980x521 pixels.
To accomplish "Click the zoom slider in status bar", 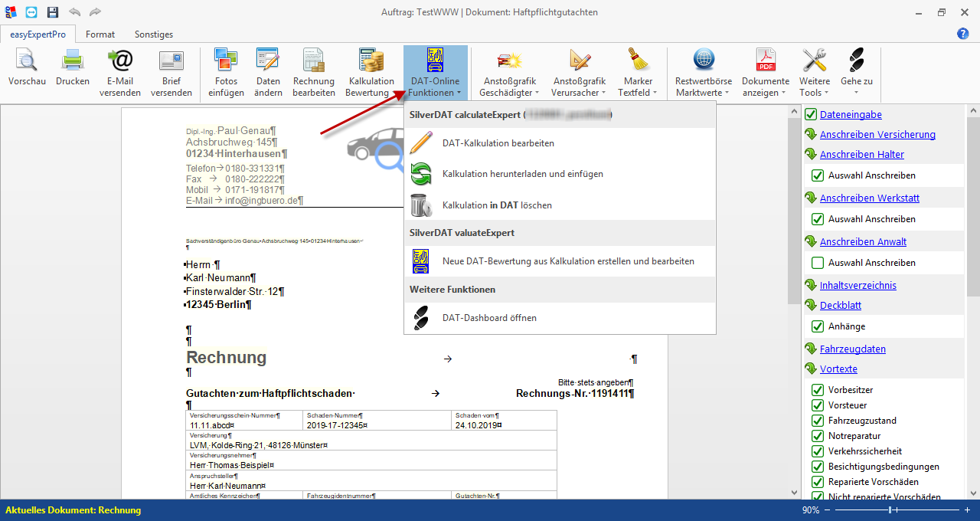I will (x=897, y=510).
